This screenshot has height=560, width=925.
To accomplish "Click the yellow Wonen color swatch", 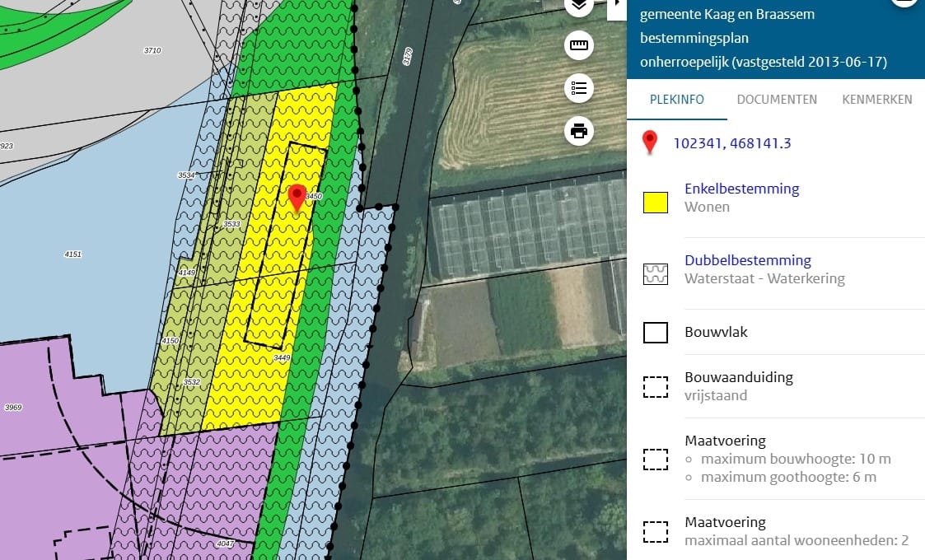I will 655,202.
